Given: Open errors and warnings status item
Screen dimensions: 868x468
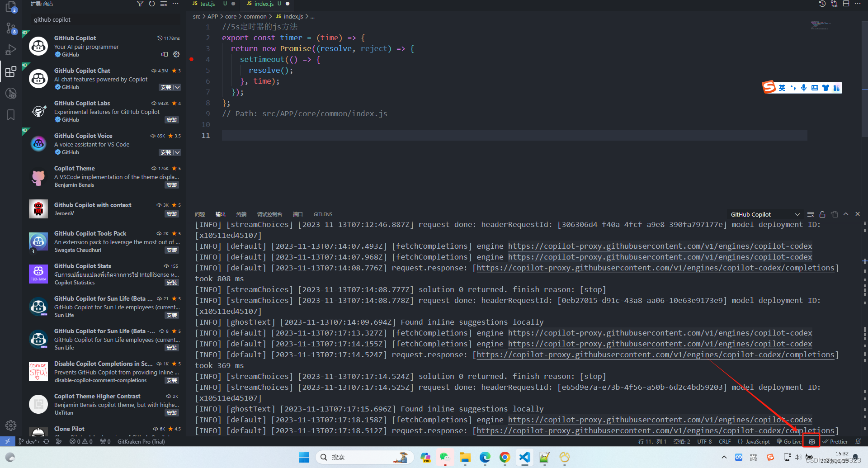Looking at the screenshot, I should pyautogui.click(x=81, y=441).
